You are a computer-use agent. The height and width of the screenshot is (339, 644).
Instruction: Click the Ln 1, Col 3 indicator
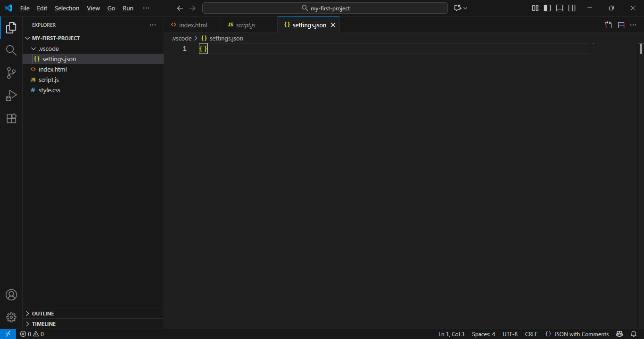pos(451,334)
